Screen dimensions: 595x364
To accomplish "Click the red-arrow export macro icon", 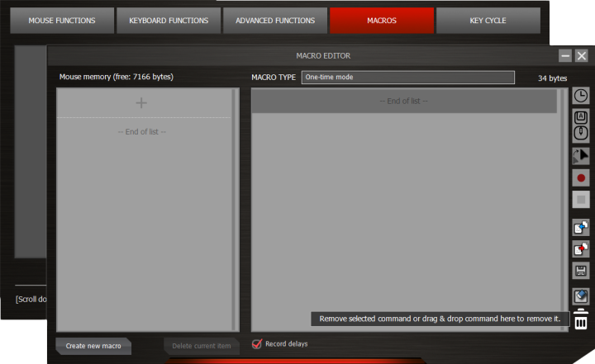I will pos(581,248).
